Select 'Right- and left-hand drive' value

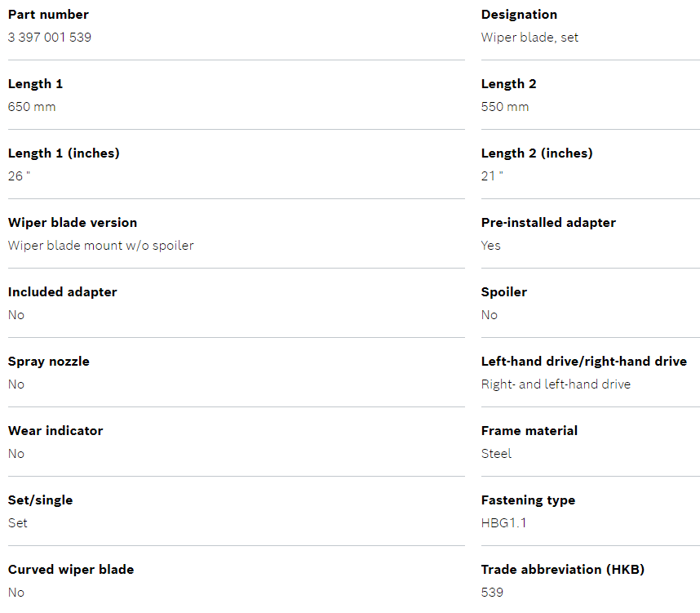pos(556,384)
